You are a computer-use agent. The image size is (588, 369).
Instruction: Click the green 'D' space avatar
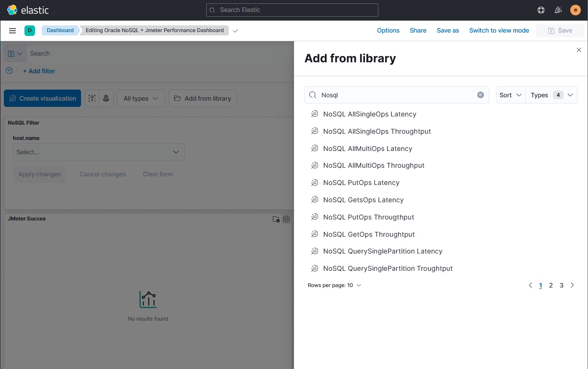pos(30,31)
